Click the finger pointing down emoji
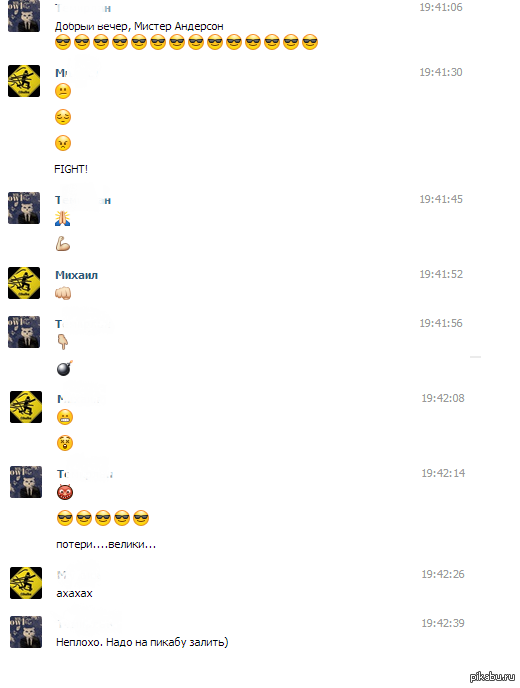Image resolution: width=520 pixels, height=688 pixels. 63,342
